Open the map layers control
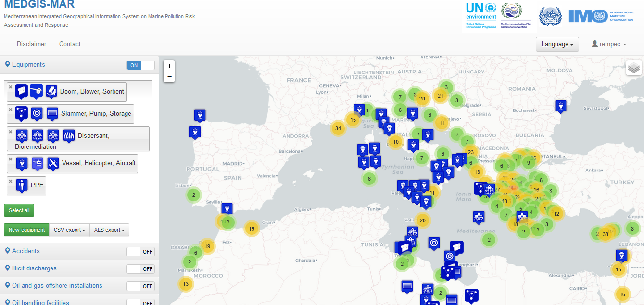Screen dimensions: 644x305 click(633, 68)
